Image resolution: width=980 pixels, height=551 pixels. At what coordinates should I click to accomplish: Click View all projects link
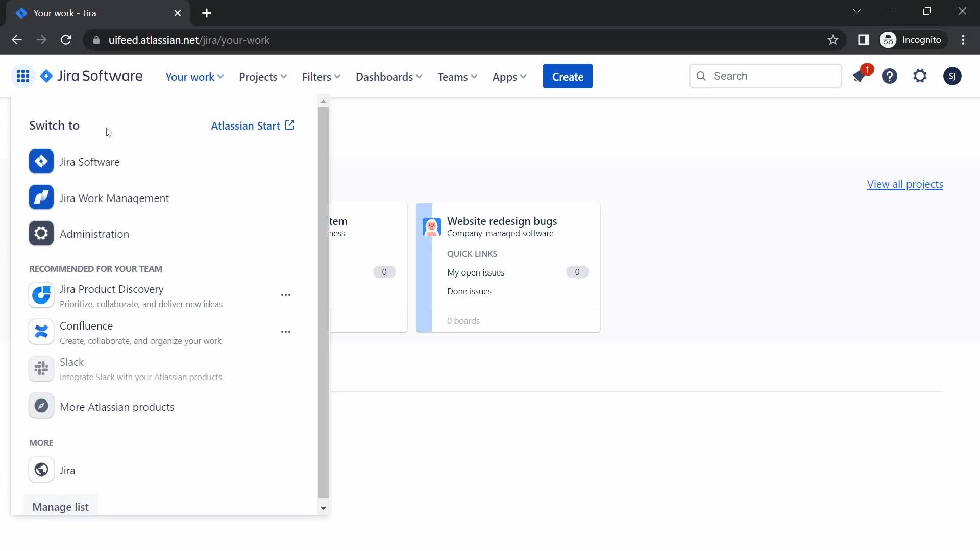point(904,183)
